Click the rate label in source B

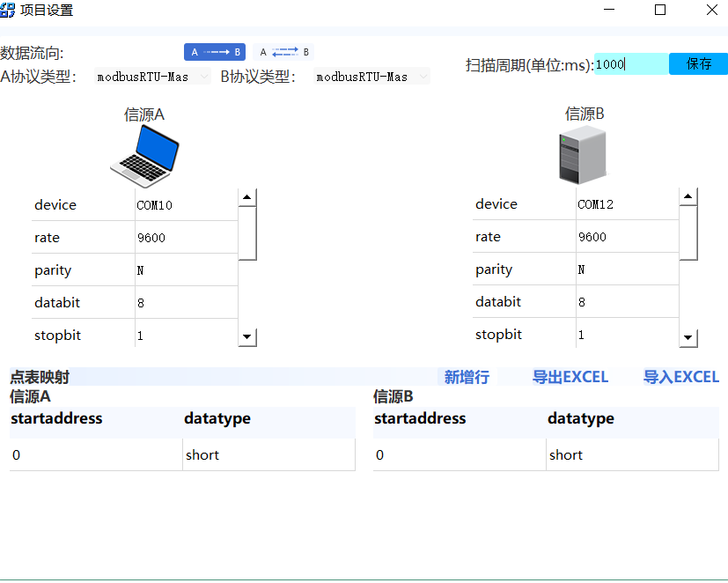(x=488, y=237)
